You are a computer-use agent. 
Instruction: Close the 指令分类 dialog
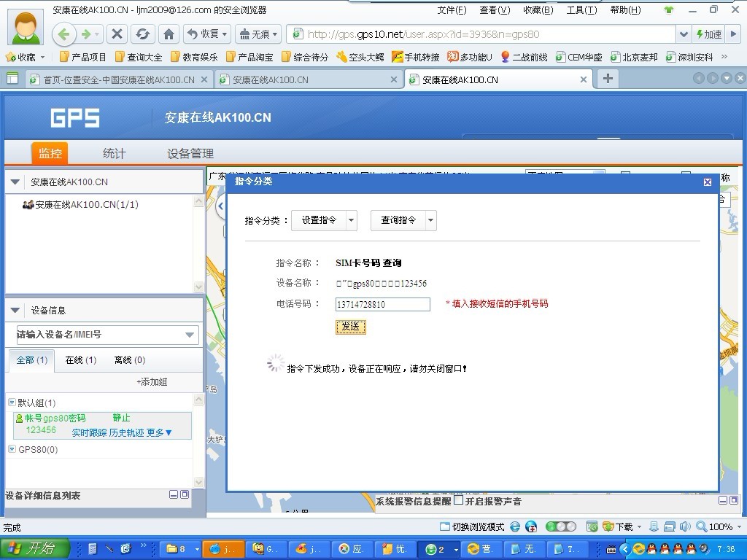[708, 182]
